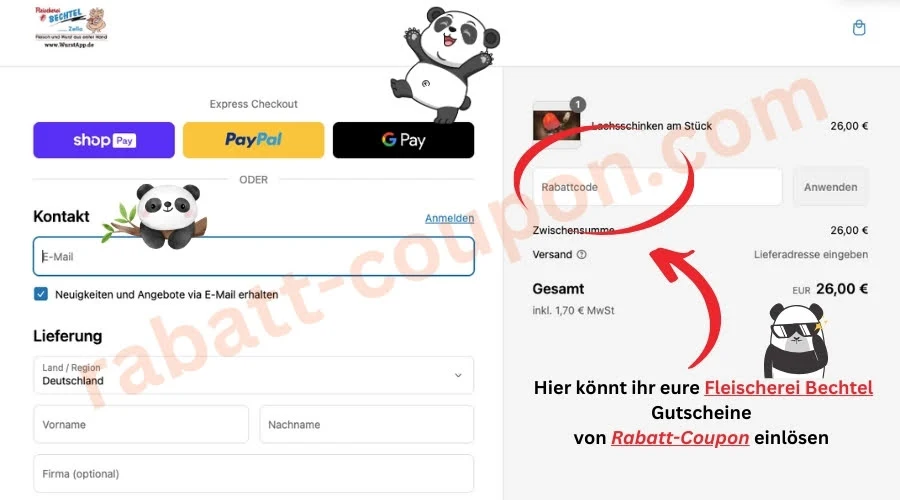Focus the Rabattcode input field

click(657, 187)
